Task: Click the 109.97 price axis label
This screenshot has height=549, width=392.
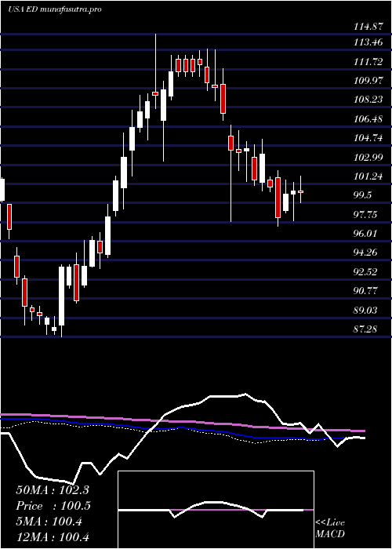Action: (x=368, y=81)
